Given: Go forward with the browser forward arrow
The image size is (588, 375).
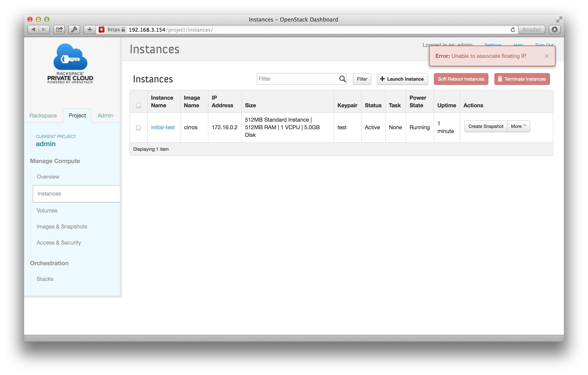Looking at the screenshot, I should click(44, 30).
